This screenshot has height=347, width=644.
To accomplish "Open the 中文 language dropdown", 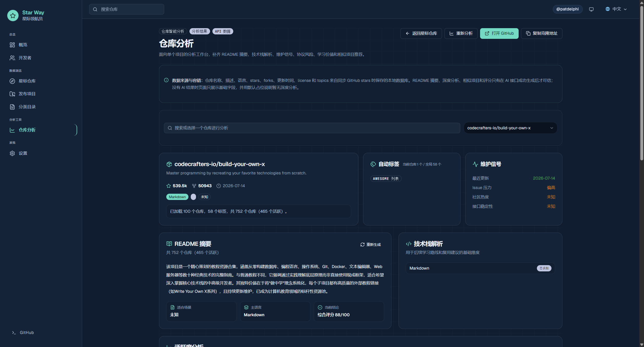I will (616, 9).
